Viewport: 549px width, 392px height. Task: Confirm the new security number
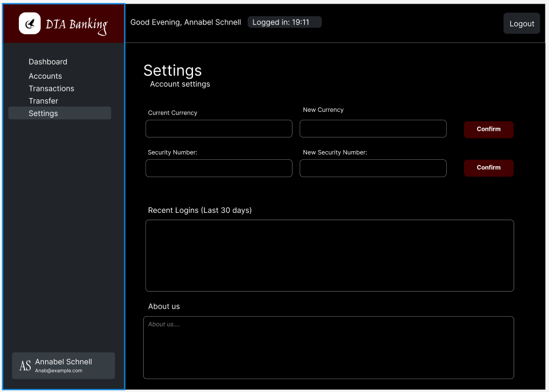point(488,168)
